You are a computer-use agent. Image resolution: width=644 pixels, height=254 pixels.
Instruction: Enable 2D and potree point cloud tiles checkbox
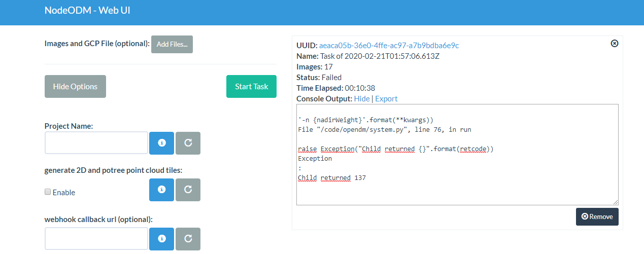(48, 192)
